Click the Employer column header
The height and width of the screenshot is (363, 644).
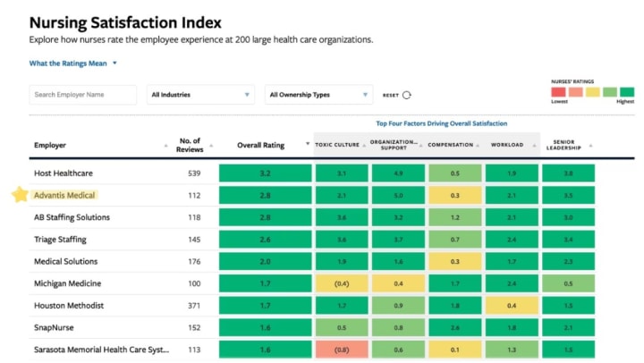point(50,146)
